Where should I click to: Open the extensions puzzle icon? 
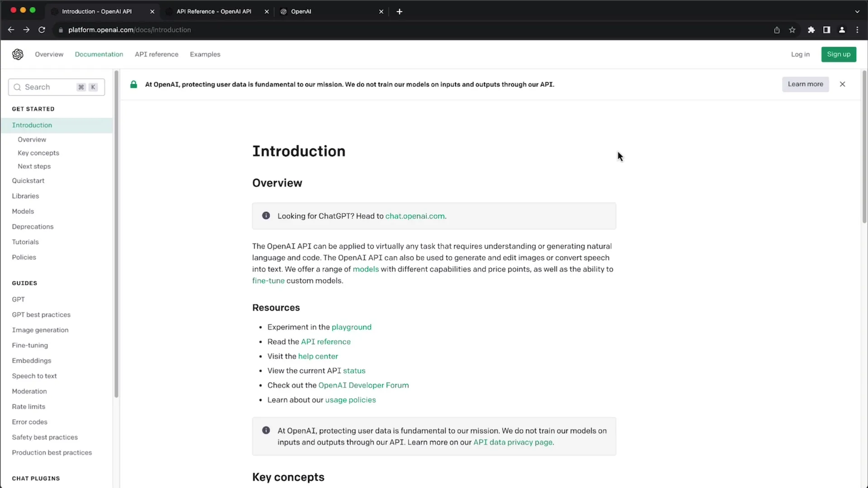pos(811,30)
